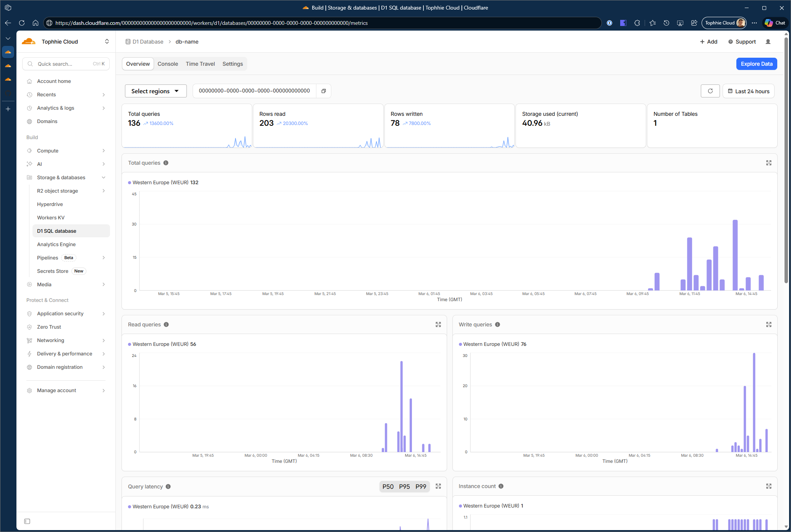The width and height of the screenshot is (791, 532).
Task: Click info icon next to Write queries
Action: tap(497, 324)
